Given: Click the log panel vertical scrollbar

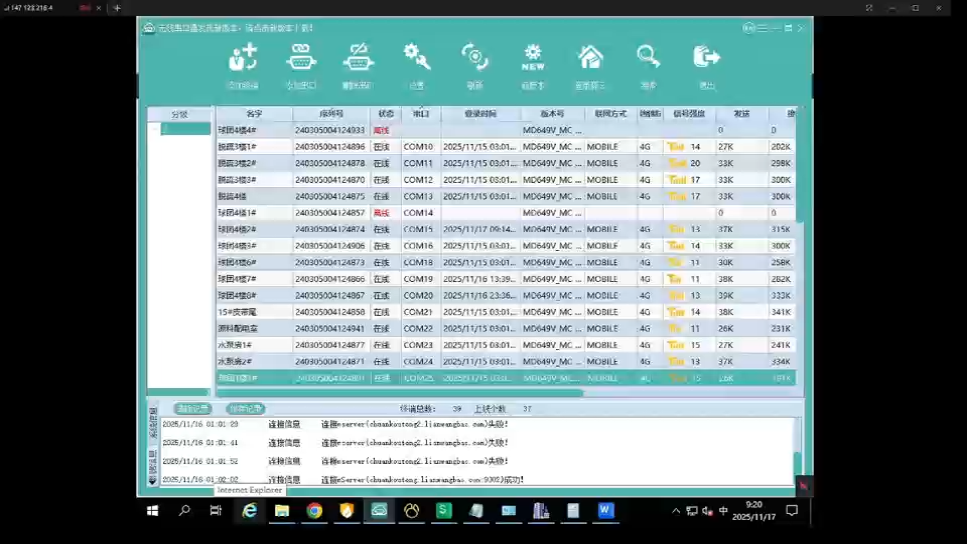Looking at the screenshot, I should [797, 463].
